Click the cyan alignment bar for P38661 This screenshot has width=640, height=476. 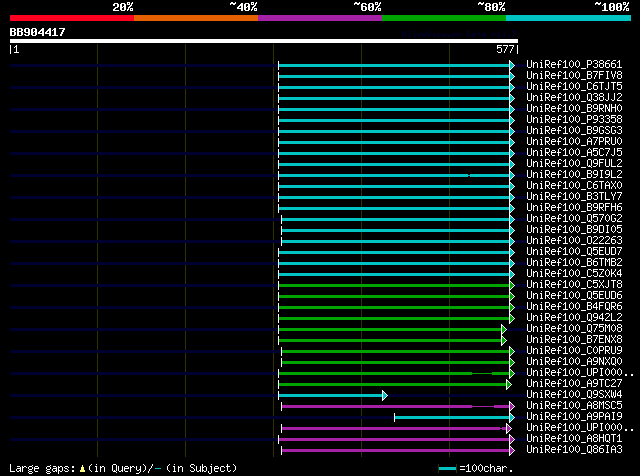(x=396, y=65)
